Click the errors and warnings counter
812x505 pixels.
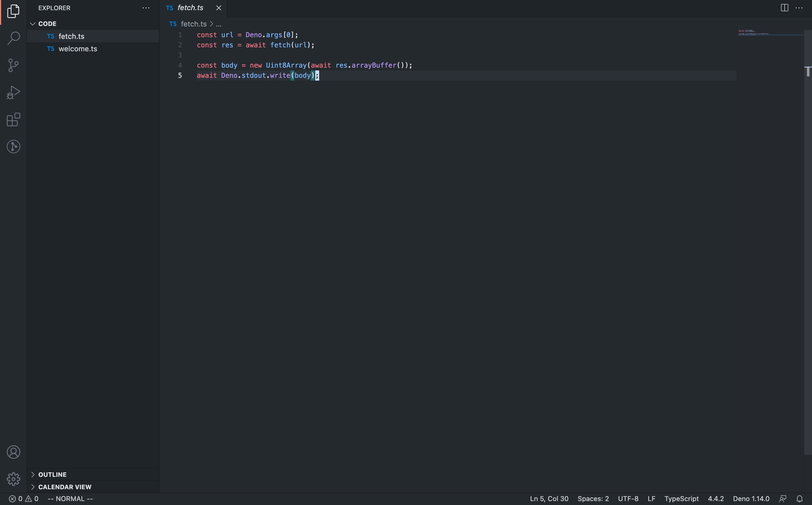pos(23,499)
